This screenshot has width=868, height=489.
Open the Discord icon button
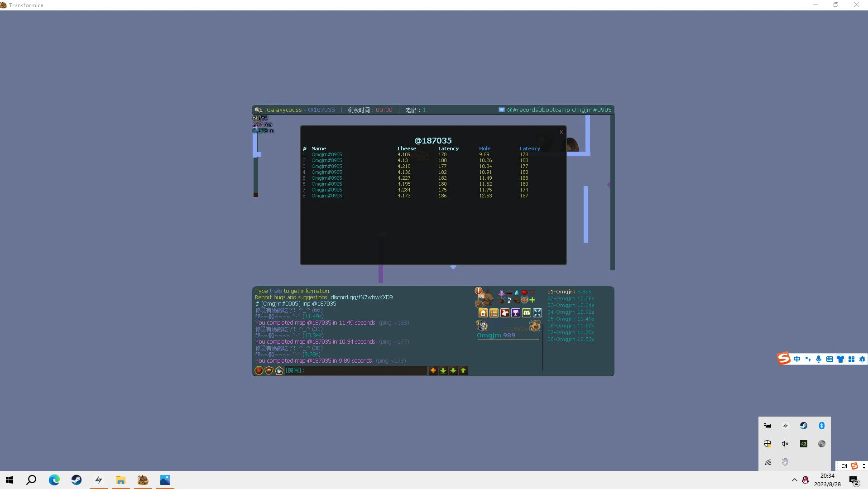526,313
